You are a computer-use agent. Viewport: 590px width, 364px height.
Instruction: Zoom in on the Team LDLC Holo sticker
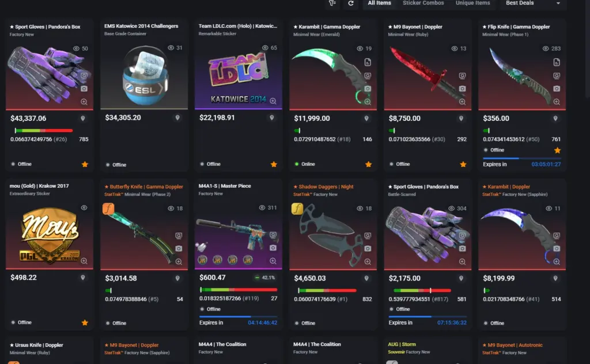tap(273, 101)
